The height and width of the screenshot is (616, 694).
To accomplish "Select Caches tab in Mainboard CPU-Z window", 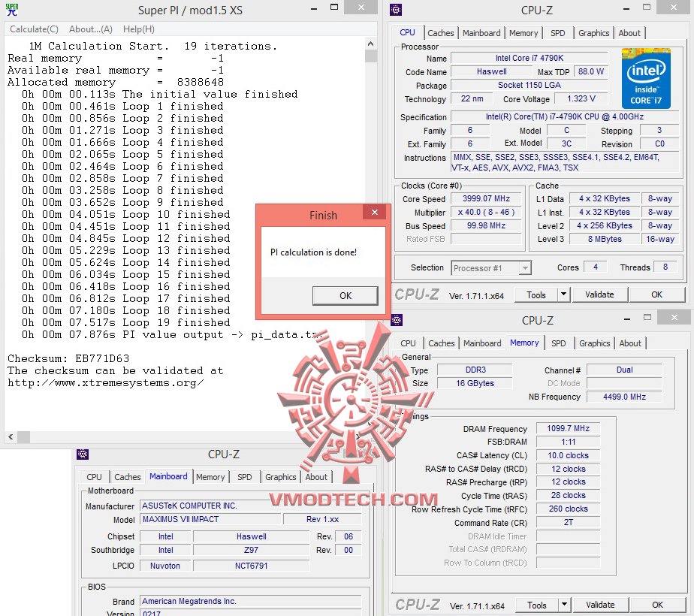I will click(x=128, y=478).
